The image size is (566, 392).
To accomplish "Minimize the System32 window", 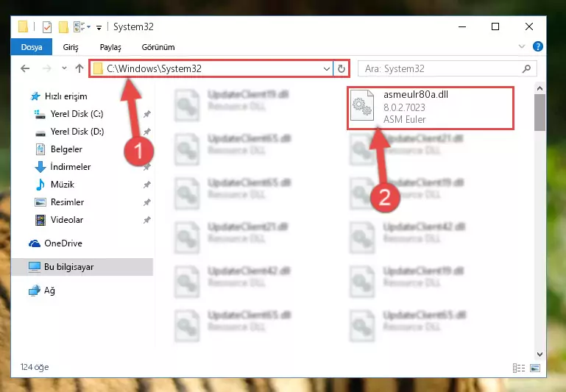I will pos(462,26).
